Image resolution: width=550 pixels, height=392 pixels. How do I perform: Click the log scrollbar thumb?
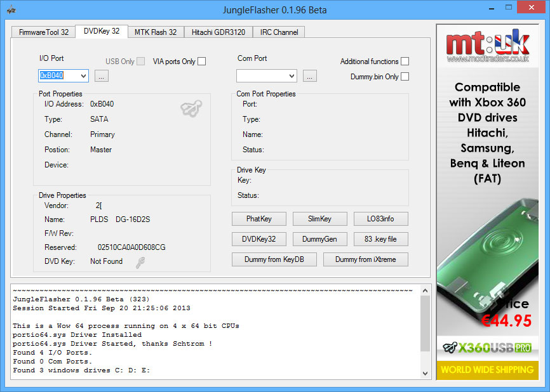[425, 323]
